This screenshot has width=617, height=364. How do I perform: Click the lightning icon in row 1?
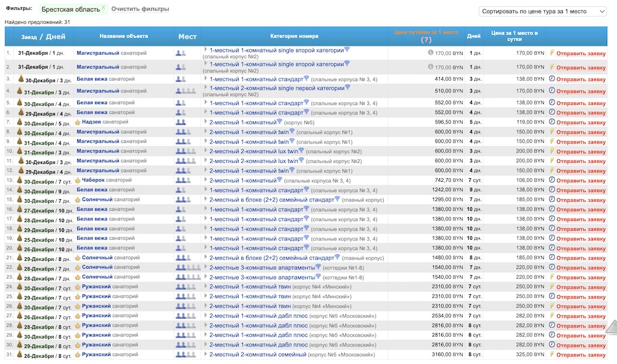point(552,53)
